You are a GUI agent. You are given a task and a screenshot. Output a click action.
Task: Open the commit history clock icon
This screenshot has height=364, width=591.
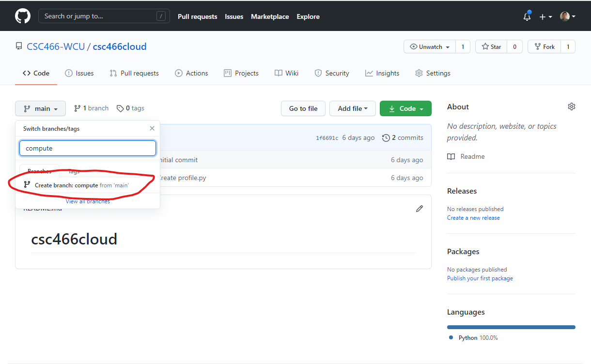[386, 138]
